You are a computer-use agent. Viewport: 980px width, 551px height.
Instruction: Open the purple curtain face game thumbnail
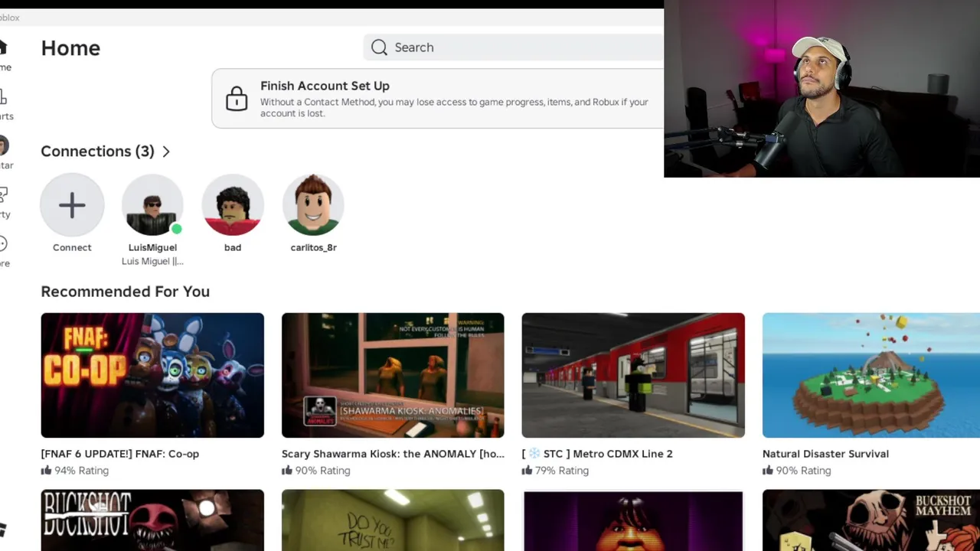pos(633,520)
